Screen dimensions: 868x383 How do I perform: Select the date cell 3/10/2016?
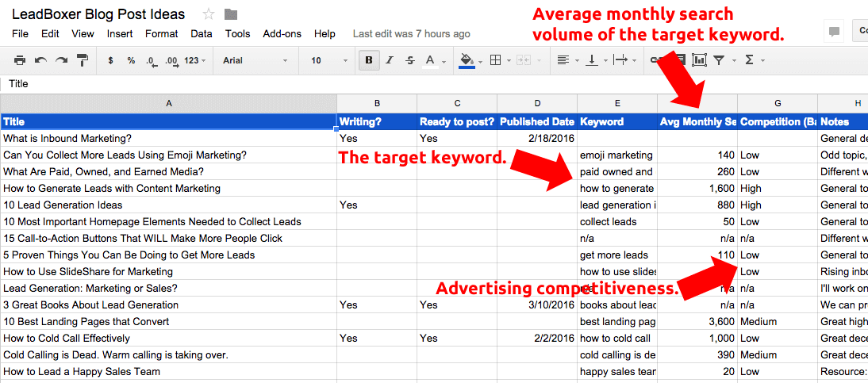tap(537, 305)
